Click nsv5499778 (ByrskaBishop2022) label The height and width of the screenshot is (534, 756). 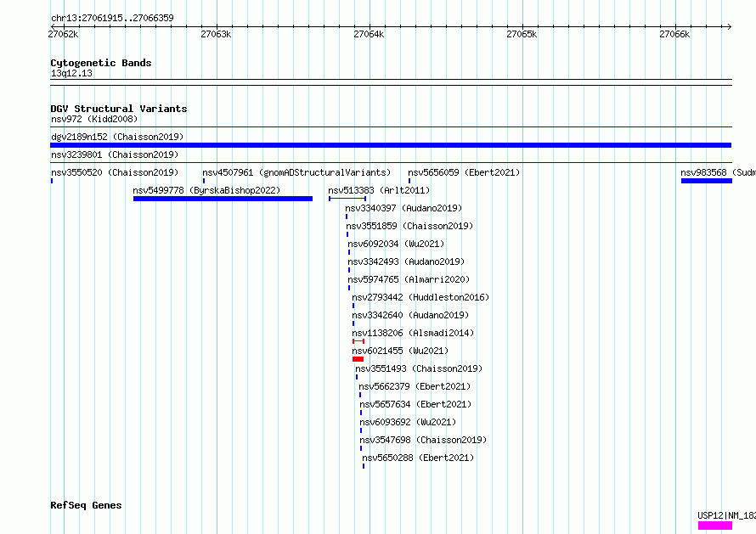207,190
